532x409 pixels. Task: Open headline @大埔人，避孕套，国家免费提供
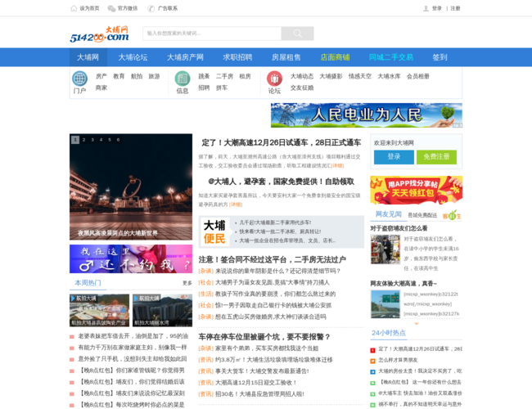(x=282, y=182)
